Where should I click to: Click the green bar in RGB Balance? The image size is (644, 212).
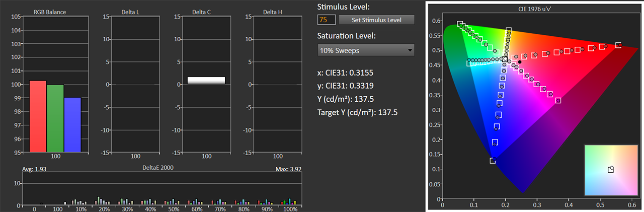click(x=55, y=118)
